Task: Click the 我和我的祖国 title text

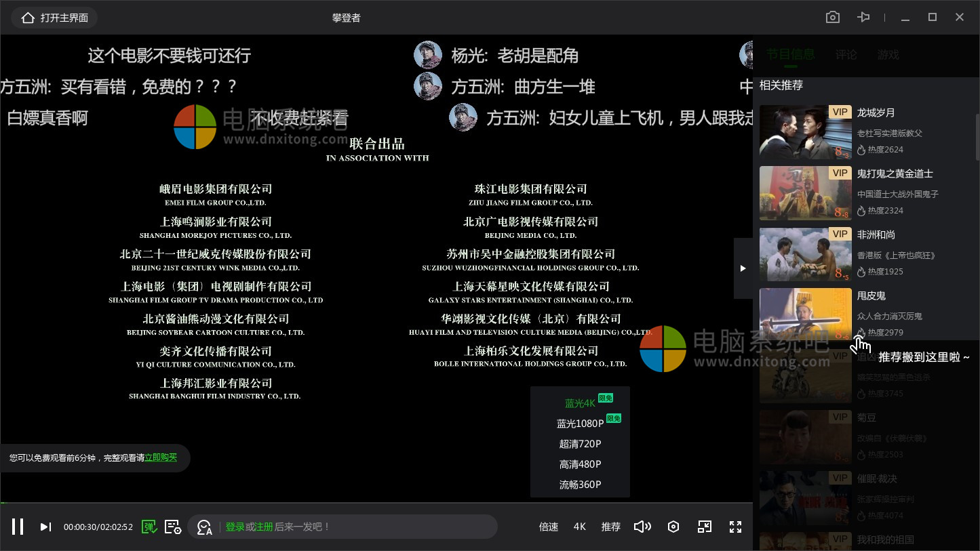Action: pos(886,539)
